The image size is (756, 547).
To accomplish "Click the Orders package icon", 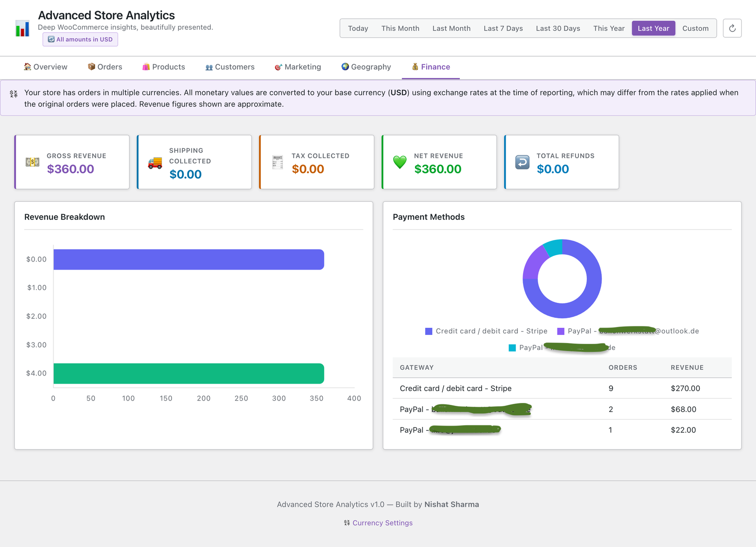I will pos(91,67).
